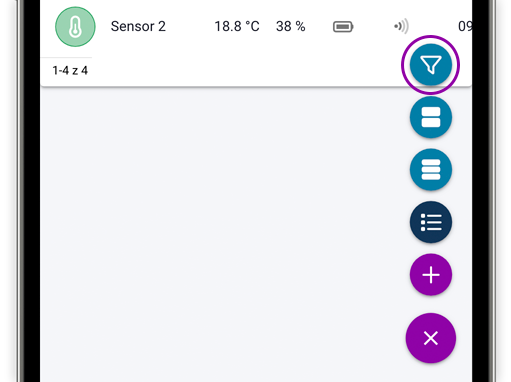This screenshot has height=382, width=511.
Task: Click the divider line above the pagination text
Action: pyautogui.click(x=66, y=57)
